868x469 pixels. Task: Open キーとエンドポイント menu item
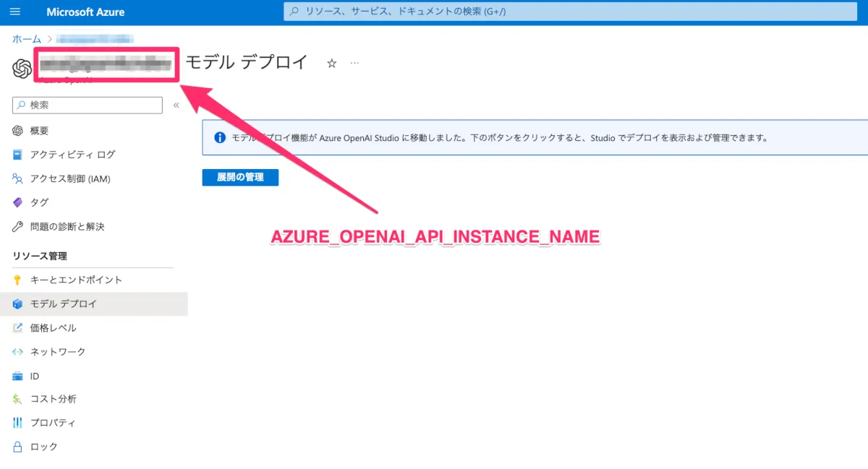(76, 280)
